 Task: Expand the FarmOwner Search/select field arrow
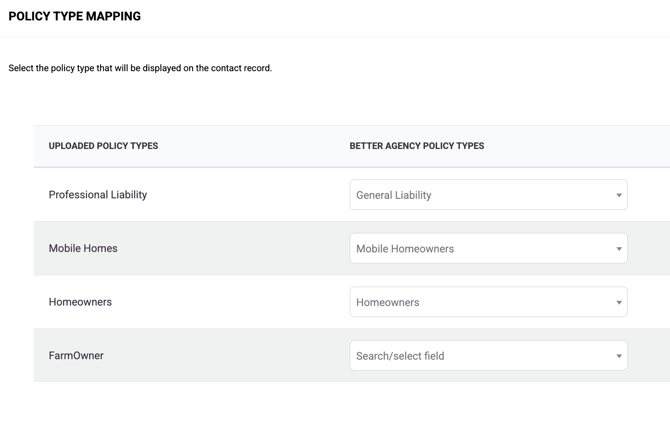tap(618, 356)
